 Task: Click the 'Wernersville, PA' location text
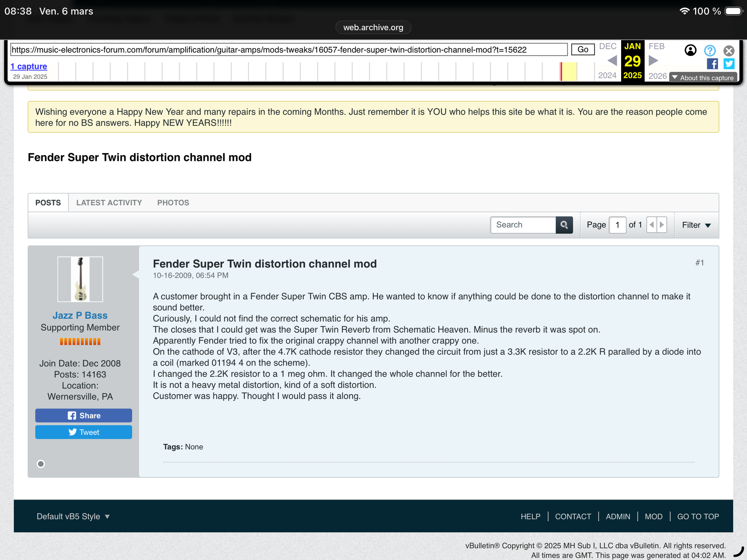coord(80,396)
